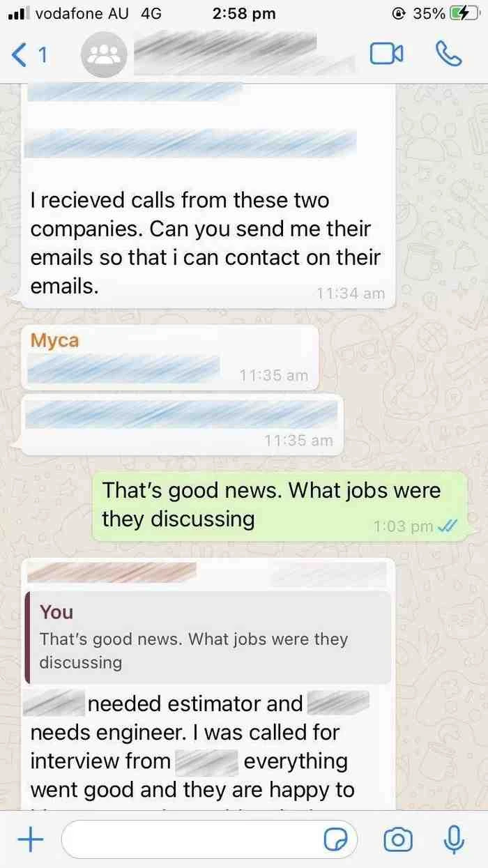Viewport: 488px width, 868px height.
Task: Open the group profile avatar
Action: (x=105, y=54)
